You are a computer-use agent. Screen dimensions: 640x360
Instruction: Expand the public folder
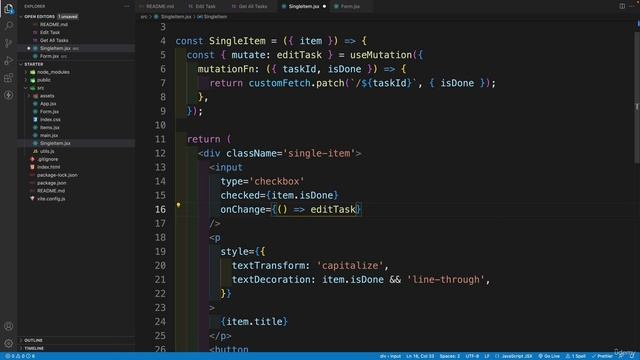[x=44, y=80]
